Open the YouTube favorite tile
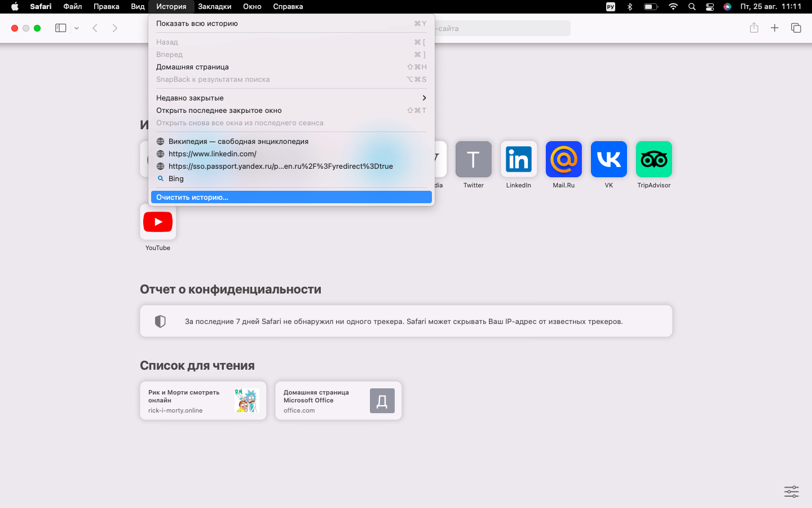 click(x=158, y=222)
